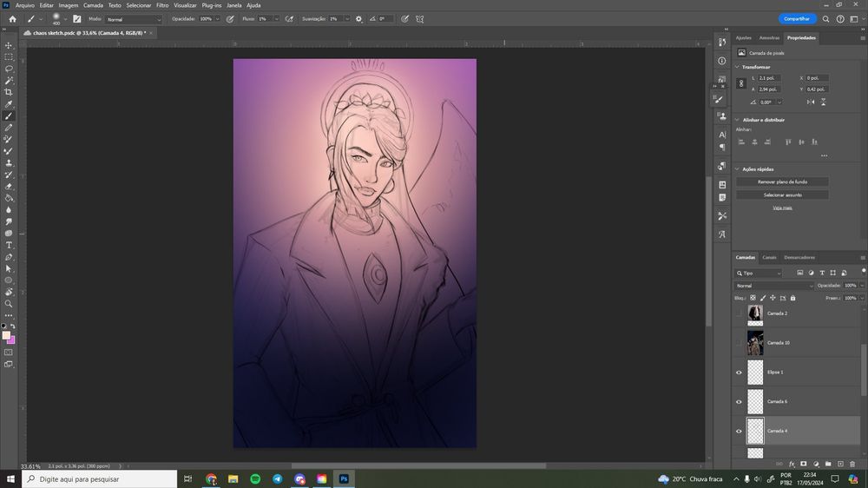Click Remover plano de fundo button
The height and width of the screenshot is (488, 868).
click(x=782, y=181)
